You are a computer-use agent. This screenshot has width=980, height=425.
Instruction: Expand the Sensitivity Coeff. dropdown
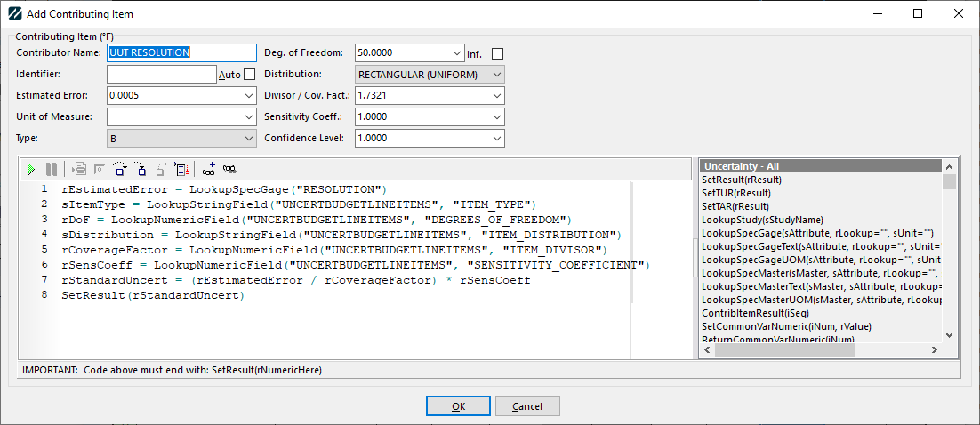(x=496, y=116)
